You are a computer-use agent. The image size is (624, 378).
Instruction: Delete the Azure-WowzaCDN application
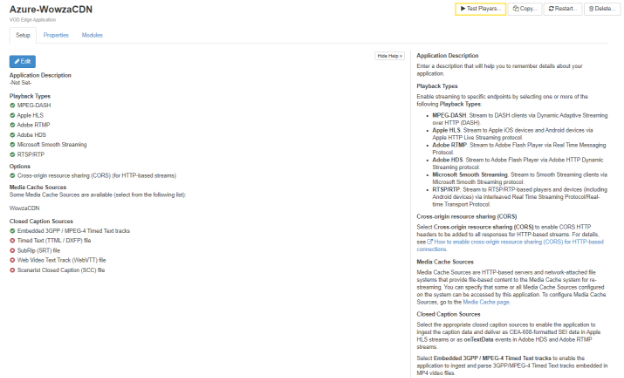pos(602,9)
